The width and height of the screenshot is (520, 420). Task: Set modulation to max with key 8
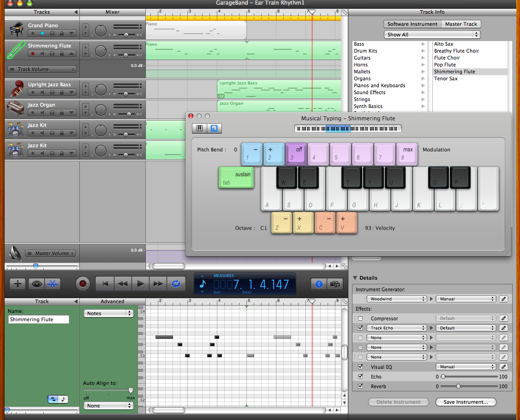point(407,154)
